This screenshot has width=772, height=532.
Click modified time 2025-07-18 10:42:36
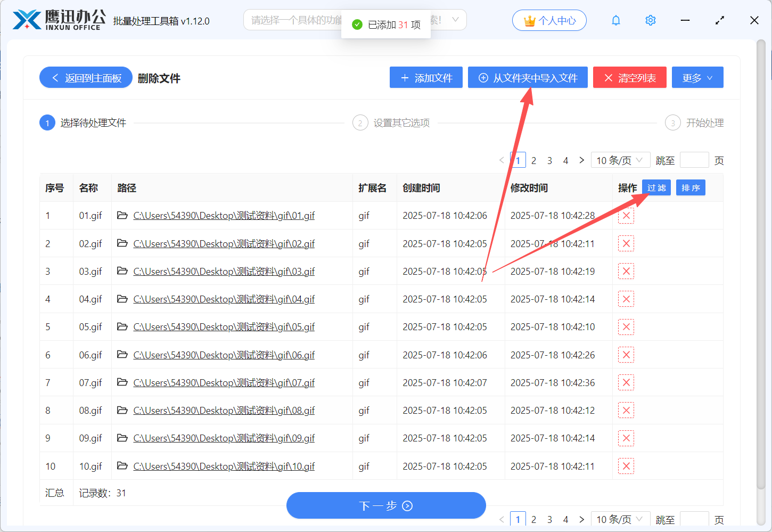tap(553, 382)
